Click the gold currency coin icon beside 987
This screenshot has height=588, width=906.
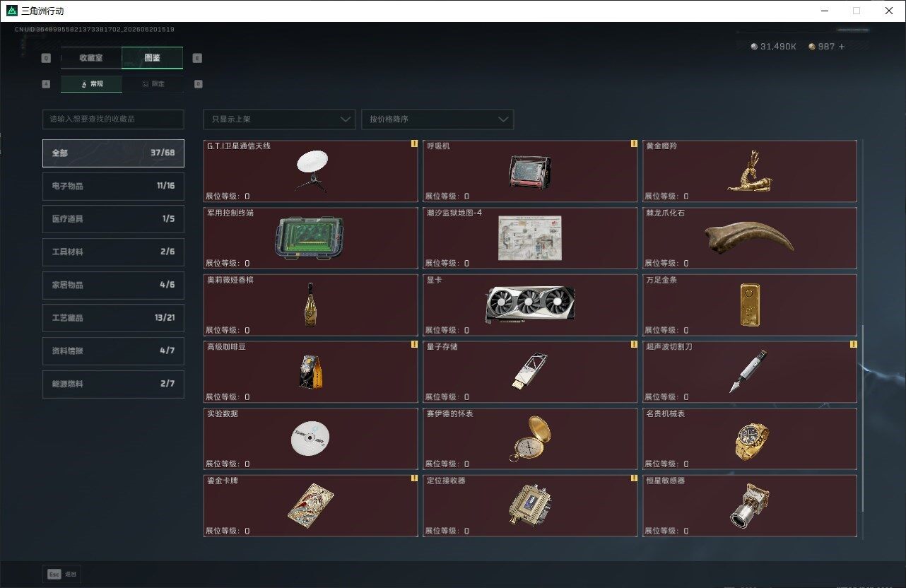click(812, 47)
